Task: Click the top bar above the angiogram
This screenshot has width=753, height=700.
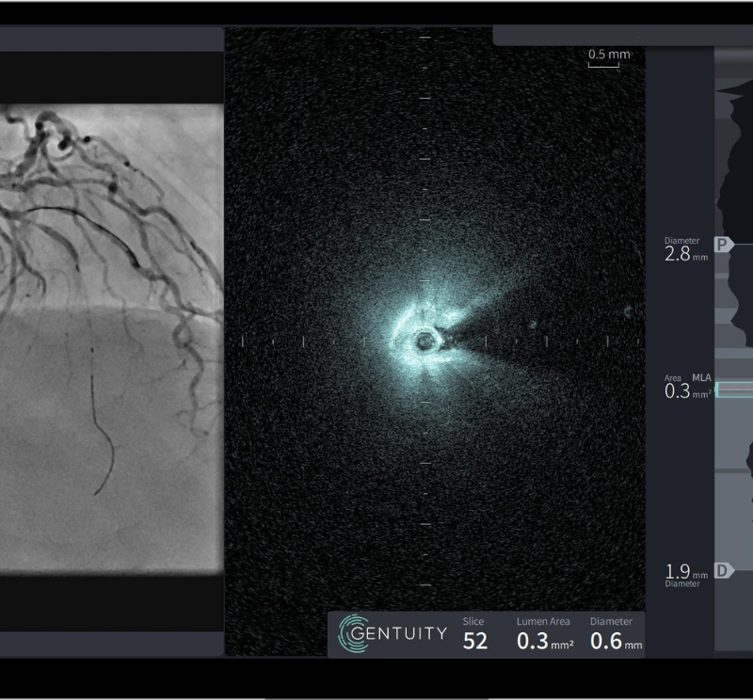Action: tap(111, 39)
